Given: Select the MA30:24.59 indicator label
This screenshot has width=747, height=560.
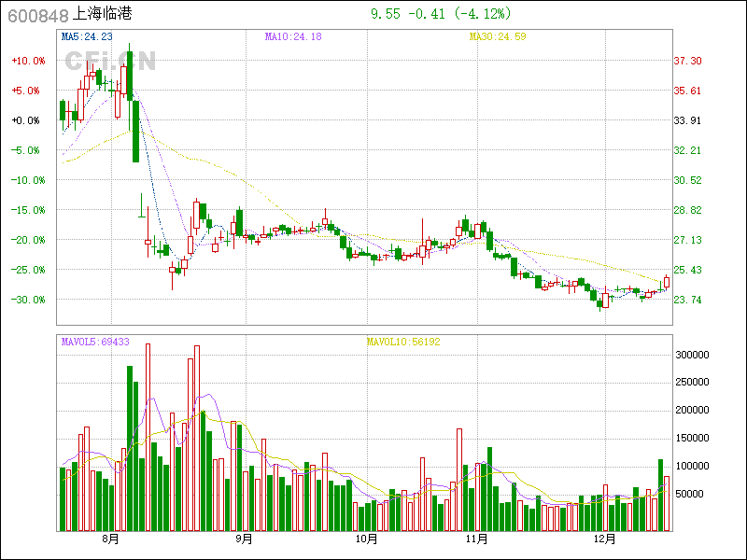Looking at the screenshot, I should 498,36.
